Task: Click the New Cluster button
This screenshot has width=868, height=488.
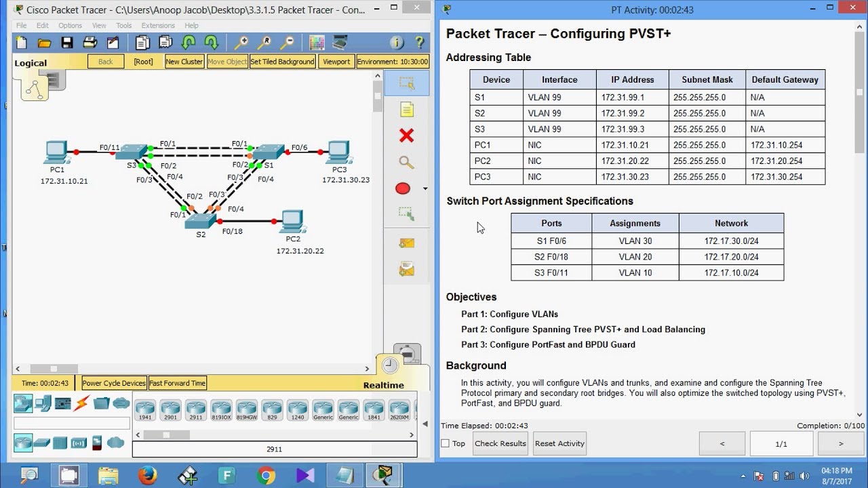Action: (184, 61)
